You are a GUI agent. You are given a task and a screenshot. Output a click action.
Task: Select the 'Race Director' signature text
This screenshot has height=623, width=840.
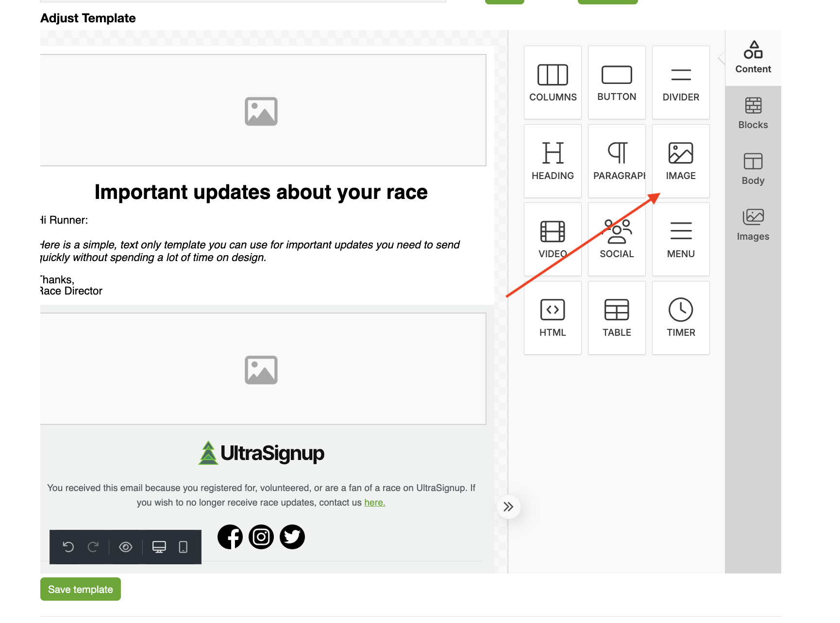[71, 291]
